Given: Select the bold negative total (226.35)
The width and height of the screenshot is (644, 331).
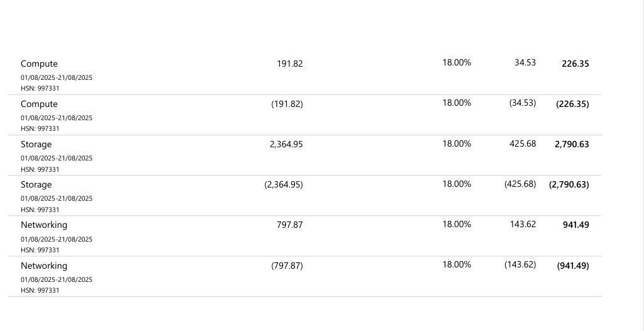Looking at the screenshot, I should (572, 104).
